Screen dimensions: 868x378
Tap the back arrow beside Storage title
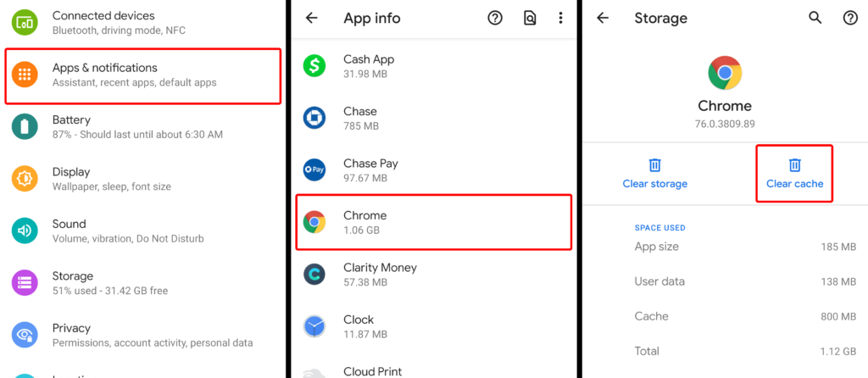(x=603, y=18)
